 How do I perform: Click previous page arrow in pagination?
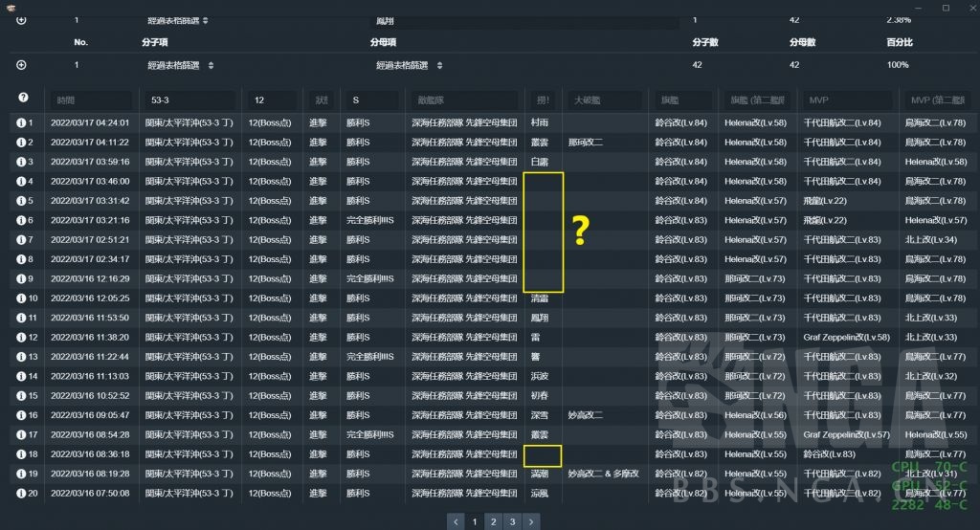[x=455, y=521]
